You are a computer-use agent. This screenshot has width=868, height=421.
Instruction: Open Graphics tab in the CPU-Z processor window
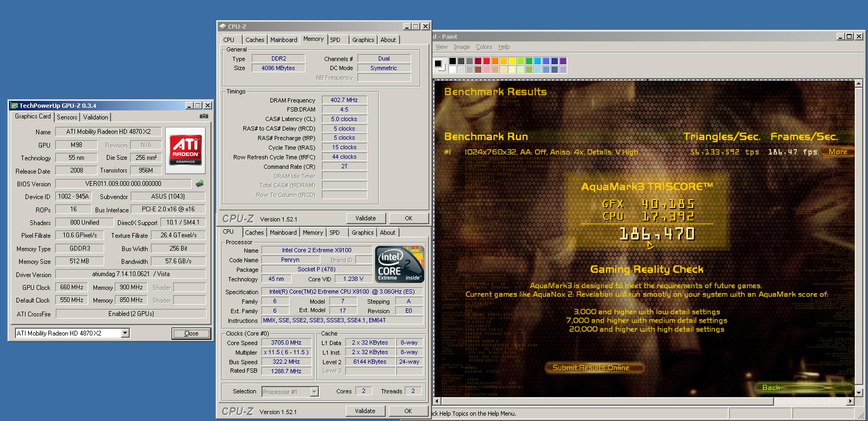coord(362,233)
